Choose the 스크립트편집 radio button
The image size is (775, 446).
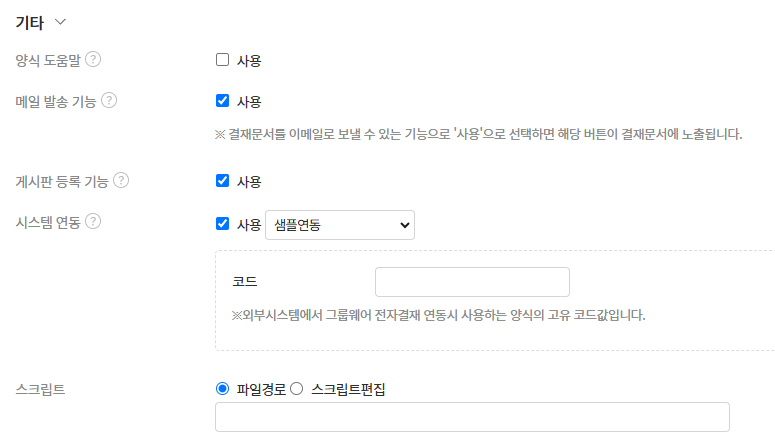click(296, 389)
